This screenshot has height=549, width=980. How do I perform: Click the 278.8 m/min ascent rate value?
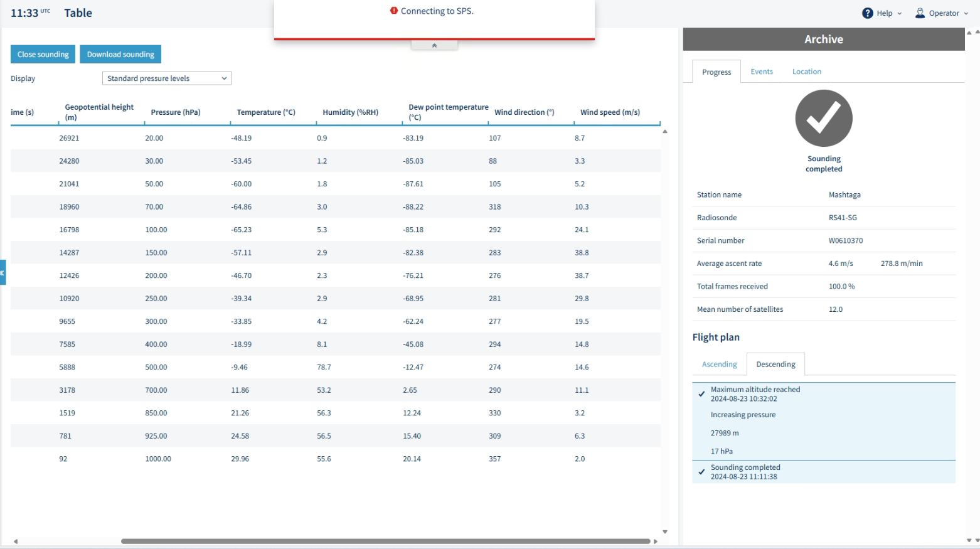pos(902,264)
